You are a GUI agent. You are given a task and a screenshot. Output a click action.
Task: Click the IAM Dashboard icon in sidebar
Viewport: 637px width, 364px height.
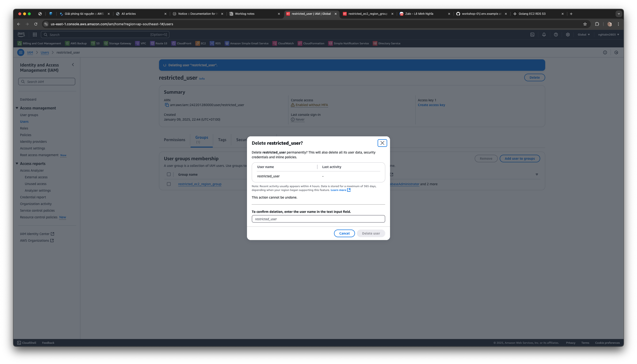pyautogui.click(x=28, y=99)
